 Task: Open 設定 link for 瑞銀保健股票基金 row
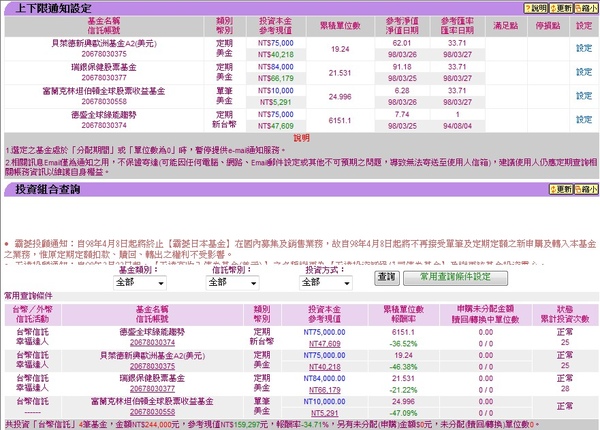pyautogui.click(x=584, y=72)
